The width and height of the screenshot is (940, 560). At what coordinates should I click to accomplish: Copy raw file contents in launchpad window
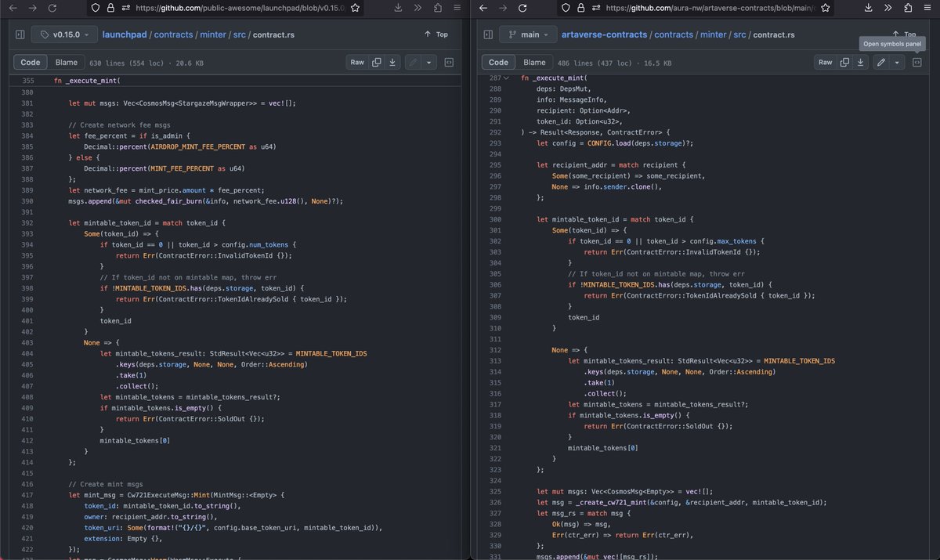pyautogui.click(x=377, y=62)
